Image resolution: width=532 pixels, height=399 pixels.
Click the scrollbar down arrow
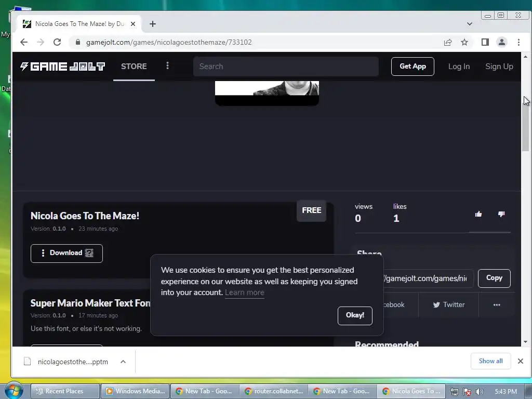(526, 342)
